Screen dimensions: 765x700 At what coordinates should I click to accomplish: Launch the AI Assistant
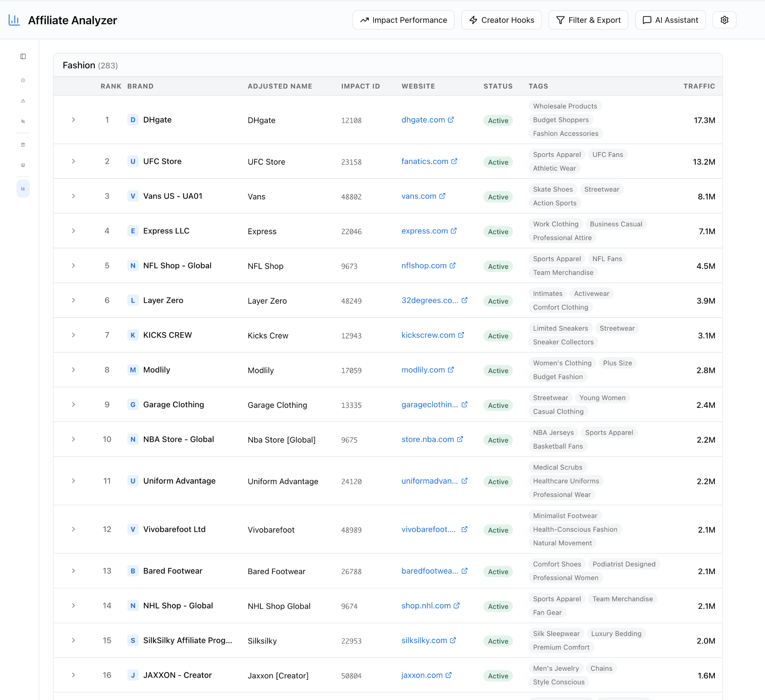(x=670, y=20)
